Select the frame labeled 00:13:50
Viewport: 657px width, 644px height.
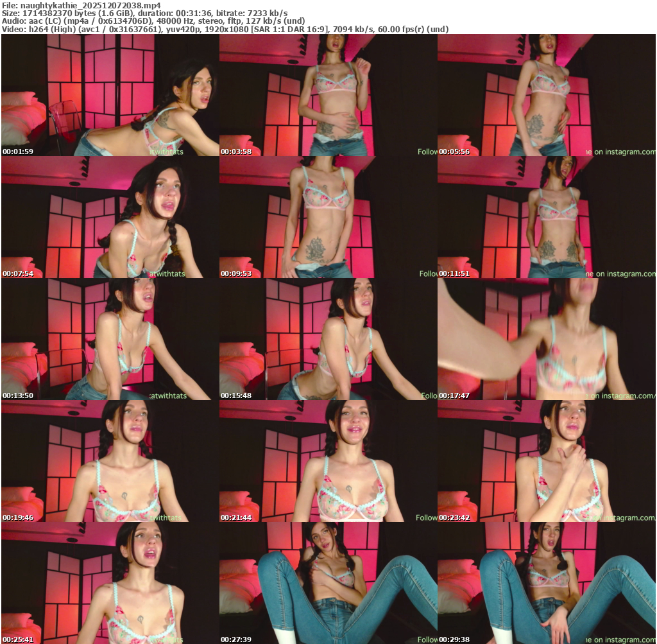pos(110,339)
